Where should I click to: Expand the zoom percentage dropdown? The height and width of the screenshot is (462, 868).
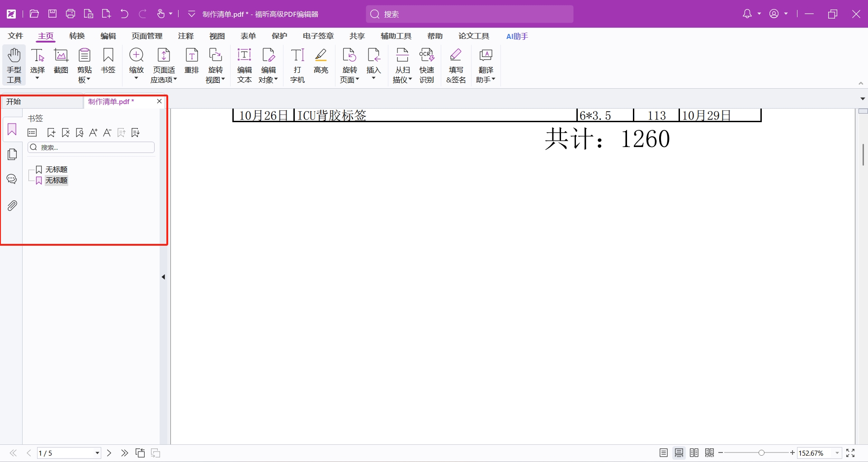tap(837, 453)
